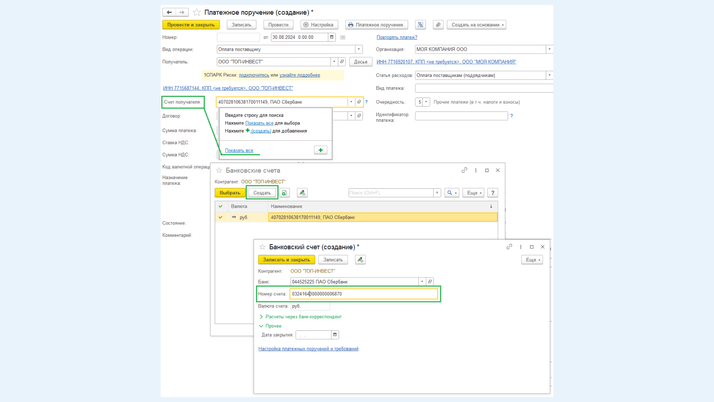Click the favorite star next to Платежное поручение title

click(197, 13)
